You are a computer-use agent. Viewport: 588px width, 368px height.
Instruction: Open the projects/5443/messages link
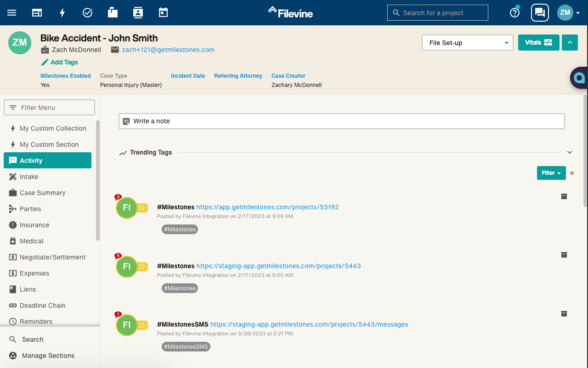[309, 324]
